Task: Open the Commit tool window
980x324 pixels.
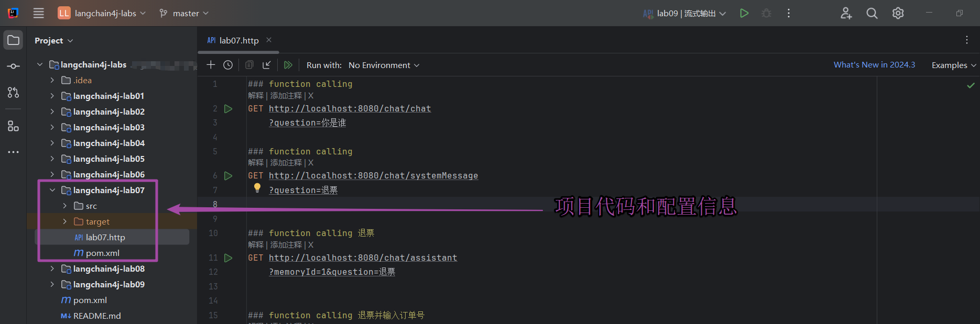Action: (14, 66)
